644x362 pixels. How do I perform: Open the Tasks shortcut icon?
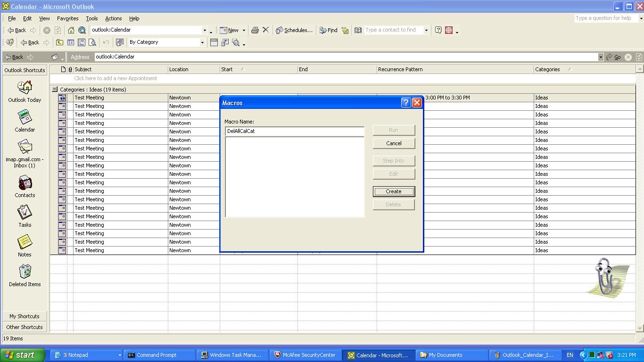click(x=25, y=216)
